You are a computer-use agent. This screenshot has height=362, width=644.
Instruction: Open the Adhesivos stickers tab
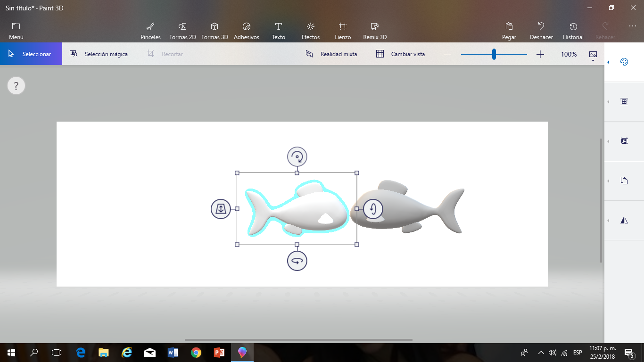[247, 31]
